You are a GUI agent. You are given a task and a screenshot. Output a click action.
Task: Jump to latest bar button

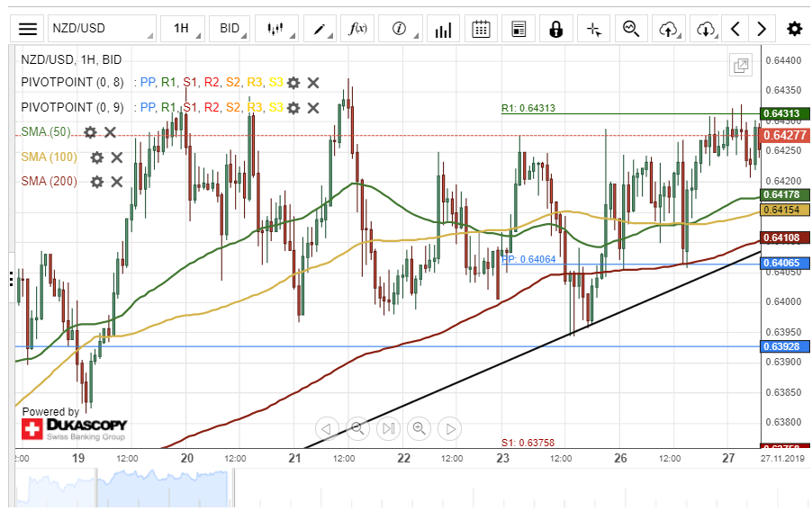click(388, 428)
